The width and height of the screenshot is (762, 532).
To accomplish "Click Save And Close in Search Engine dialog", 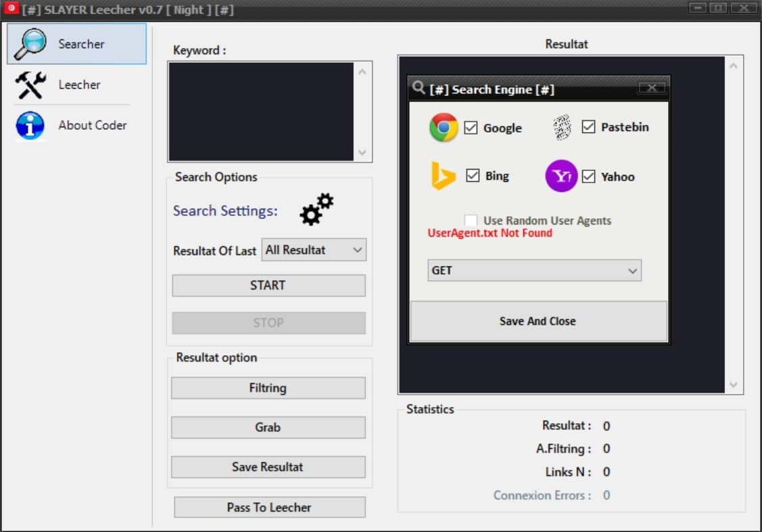I will (537, 320).
